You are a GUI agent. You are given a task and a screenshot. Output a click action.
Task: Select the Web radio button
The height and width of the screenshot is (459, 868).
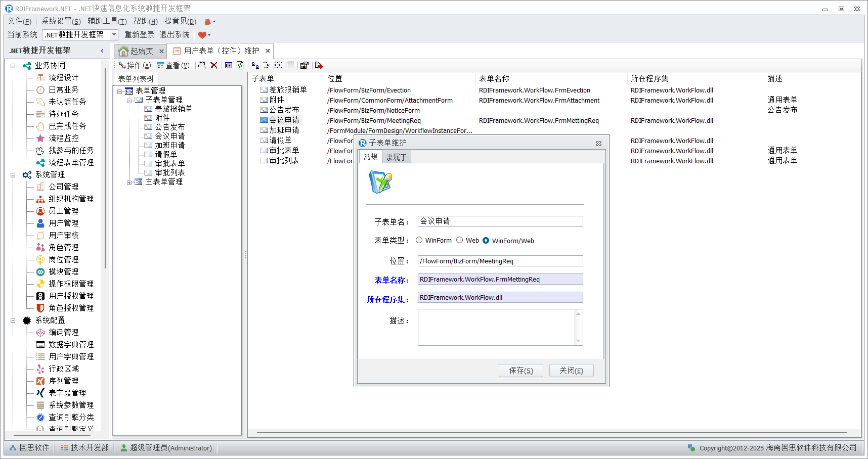[460, 240]
